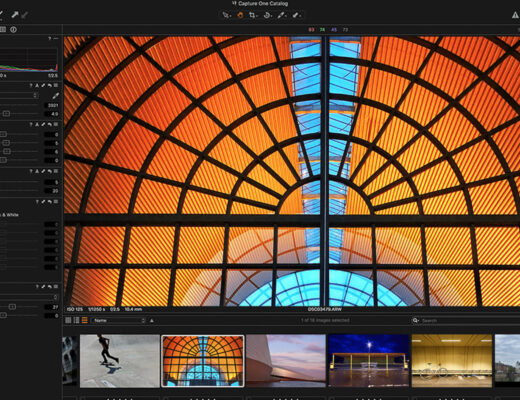520x400 pixels.
Task: Select the Crop tool in toolbar
Action: (253, 15)
